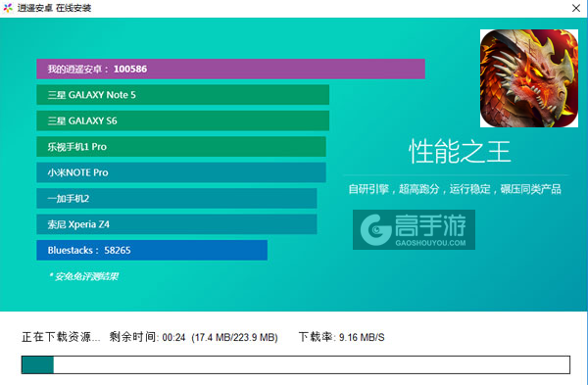Click the 逍遥安卓 在线安装 window title
The width and height of the screenshot is (588, 385).
(54, 8)
